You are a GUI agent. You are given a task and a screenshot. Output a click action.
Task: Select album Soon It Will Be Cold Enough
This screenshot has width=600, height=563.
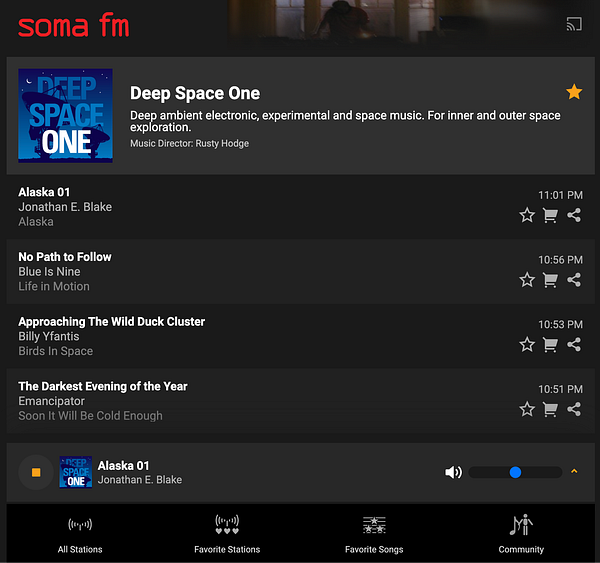tap(90, 416)
